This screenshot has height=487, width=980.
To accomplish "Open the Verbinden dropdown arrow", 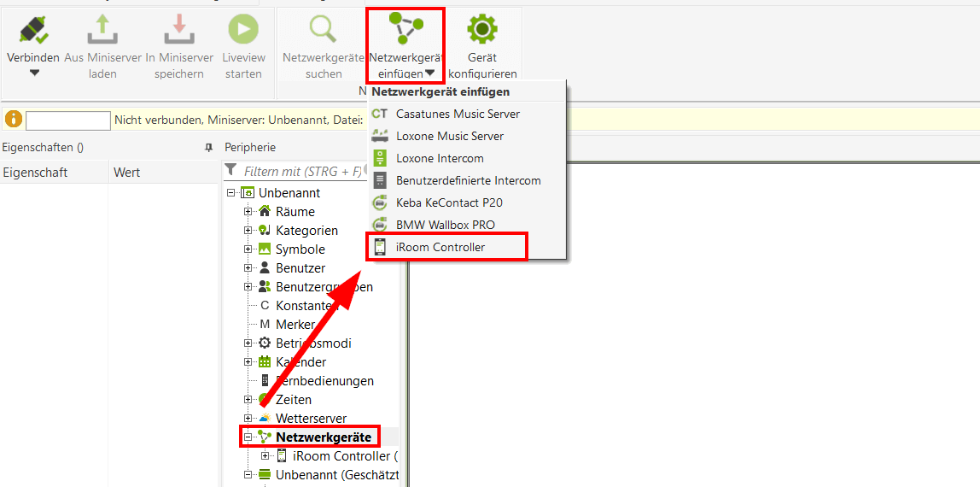I will 34,73.
